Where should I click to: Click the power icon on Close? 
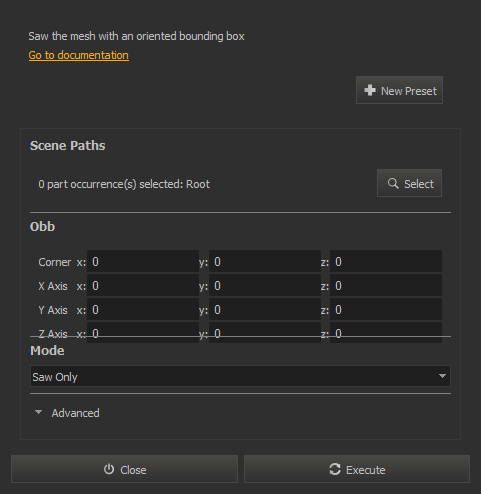pos(109,469)
